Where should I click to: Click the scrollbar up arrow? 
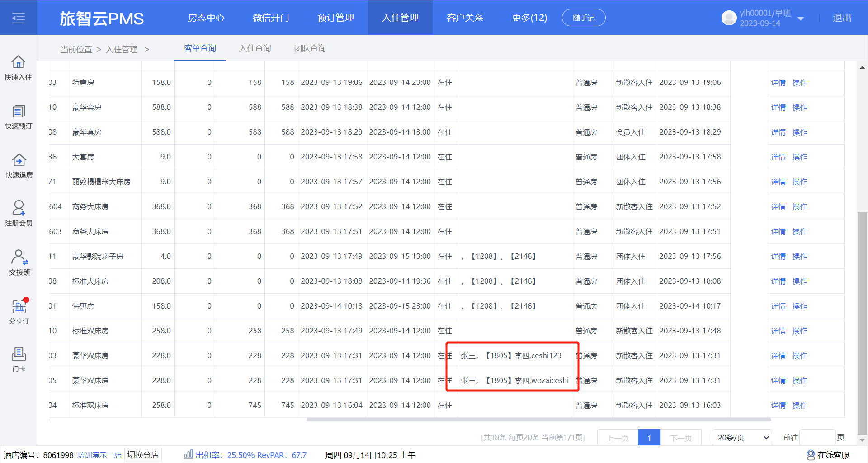tap(862, 67)
